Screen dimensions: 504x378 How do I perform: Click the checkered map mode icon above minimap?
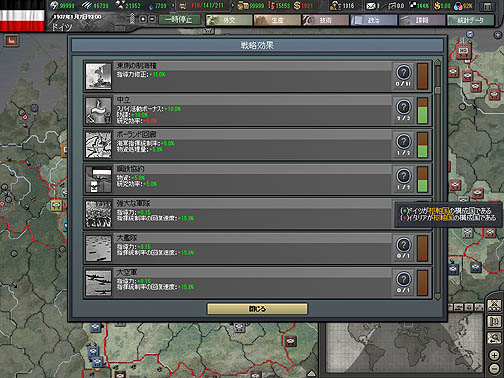click(x=494, y=305)
